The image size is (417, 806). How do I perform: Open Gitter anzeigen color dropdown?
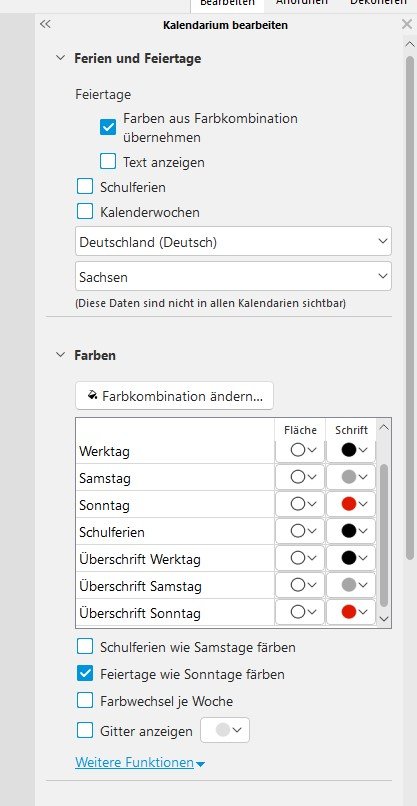[x=225, y=730]
